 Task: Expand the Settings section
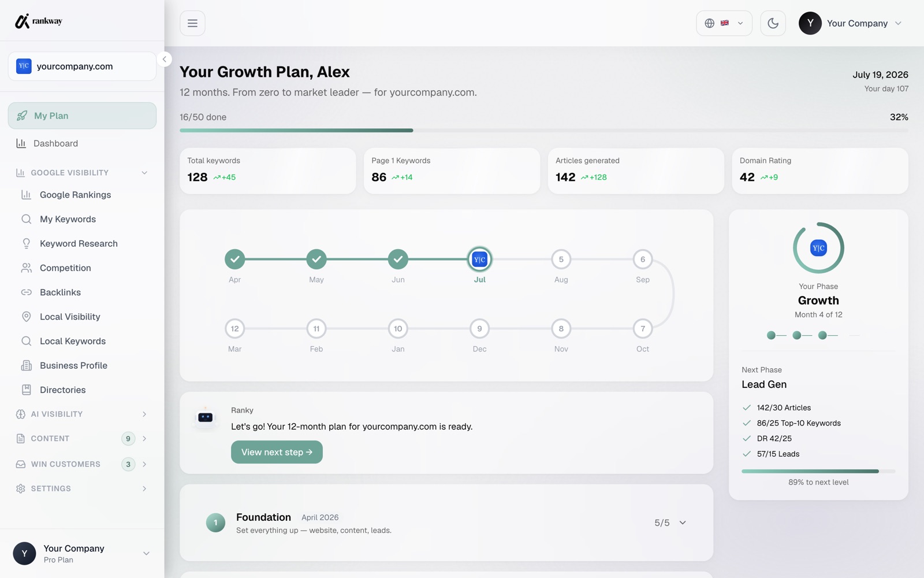[x=82, y=488]
